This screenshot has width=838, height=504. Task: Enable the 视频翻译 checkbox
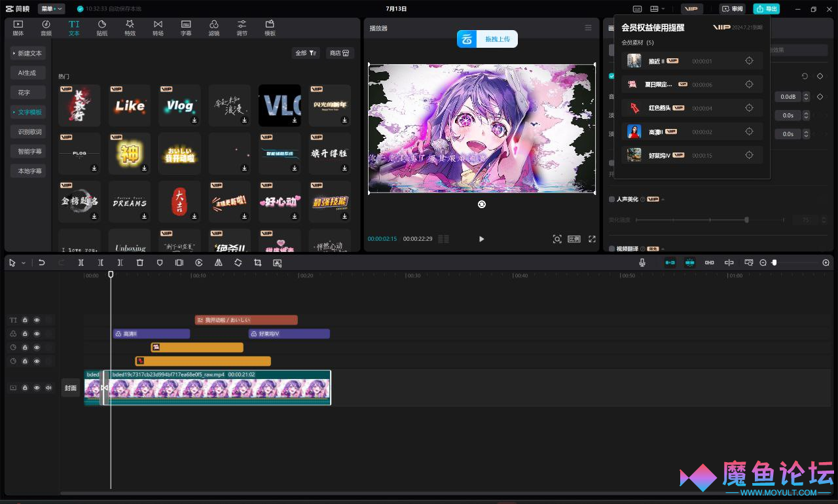[x=611, y=249]
